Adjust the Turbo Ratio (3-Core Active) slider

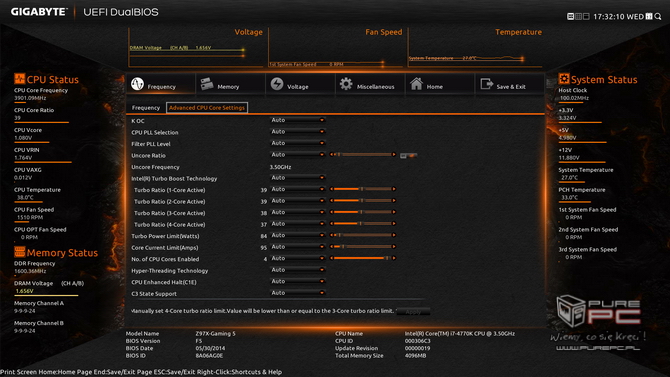[362, 212]
